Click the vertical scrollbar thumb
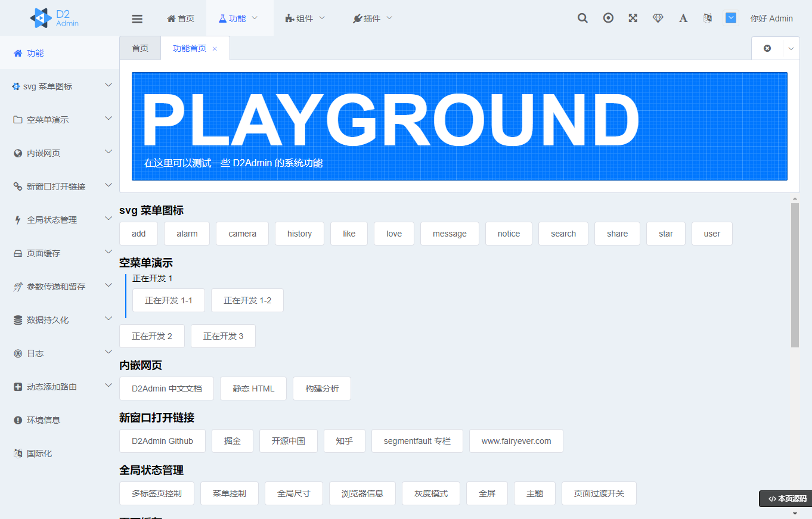This screenshot has height=519, width=812. [x=795, y=275]
